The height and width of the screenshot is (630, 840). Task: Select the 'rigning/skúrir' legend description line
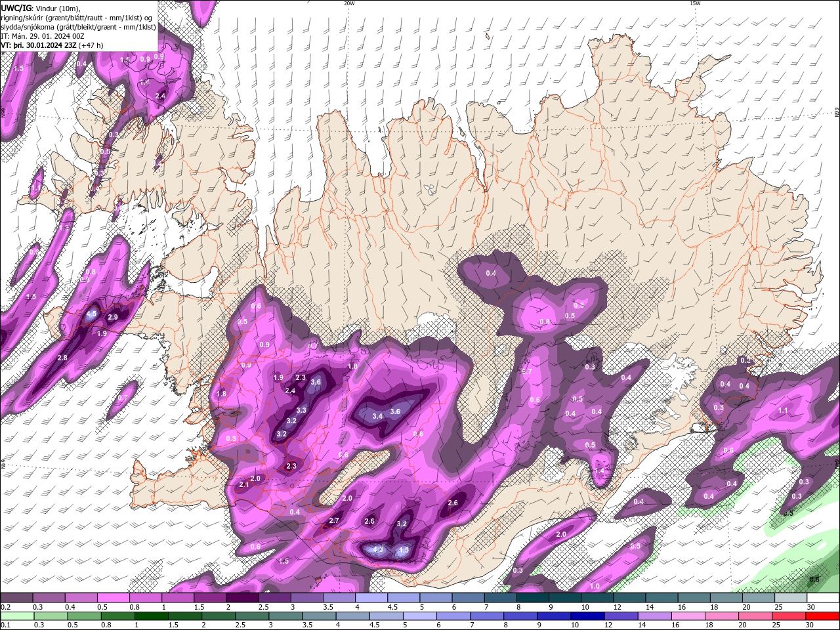pyautogui.click(x=77, y=18)
